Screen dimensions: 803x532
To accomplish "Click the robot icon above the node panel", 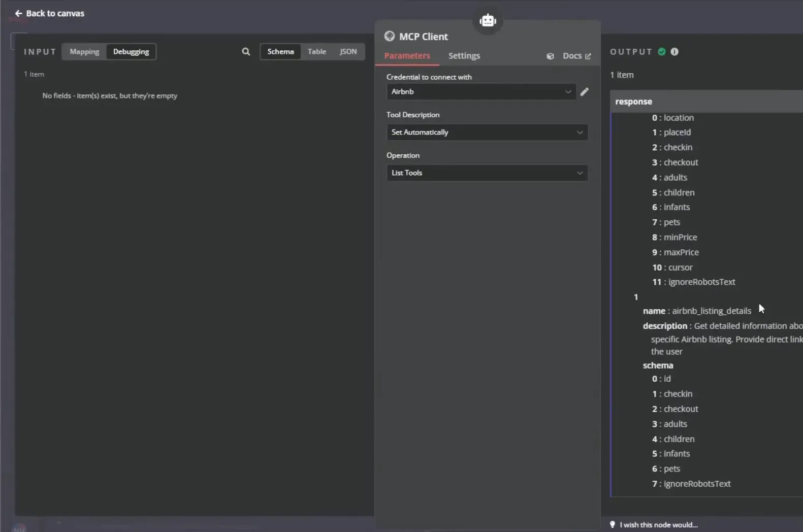I will tap(488, 20).
